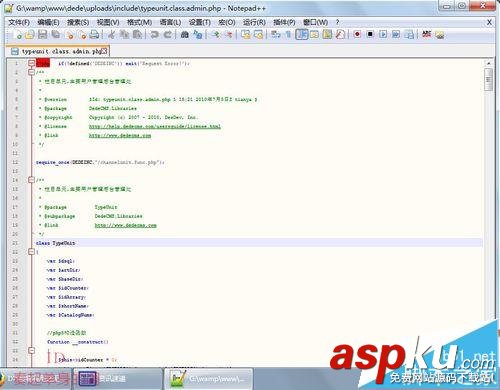Click the Open file folder icon

[x=30, y=34]
